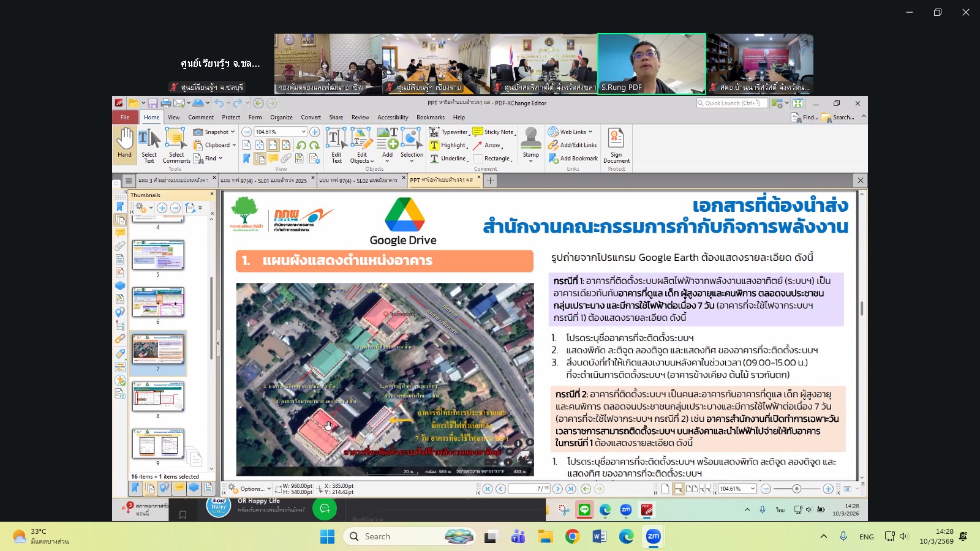Zoom in thumbnails with plus icon
The image size is (980, 551).
coord(162,208)
